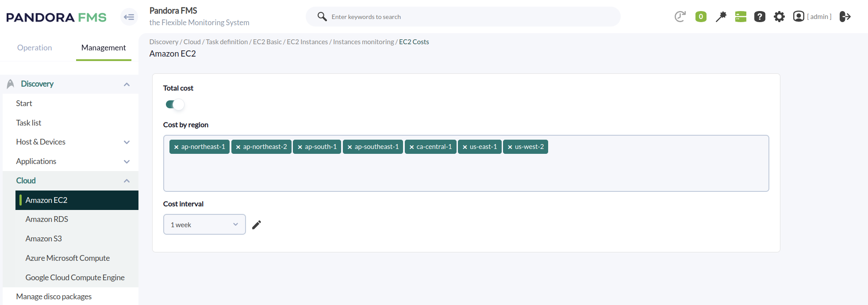Toggle the Total cost switch
The width and height of the screenshot is (868, 305).
pos(175,104)
